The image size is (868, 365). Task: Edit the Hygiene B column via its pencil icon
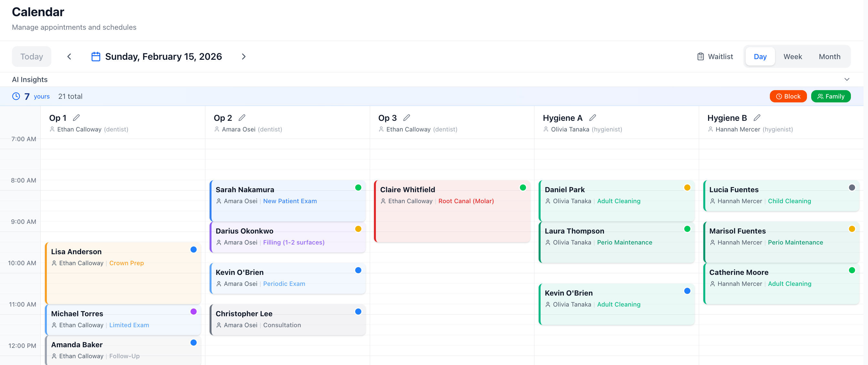tap(757, 118)
